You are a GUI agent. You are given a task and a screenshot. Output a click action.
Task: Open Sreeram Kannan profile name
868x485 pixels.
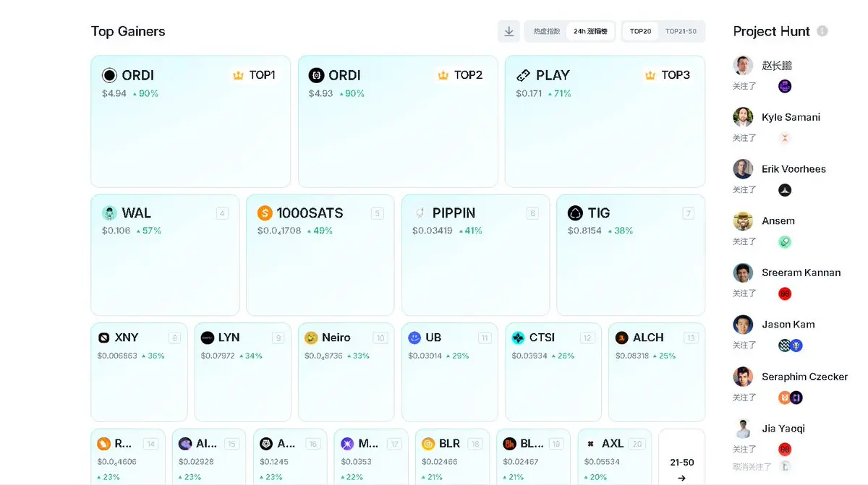point(801,272)
